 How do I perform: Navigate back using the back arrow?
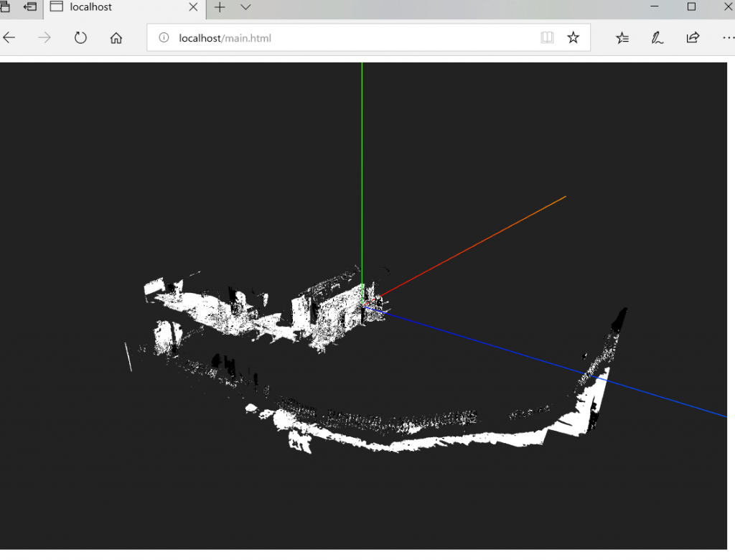tap(9, 38)
